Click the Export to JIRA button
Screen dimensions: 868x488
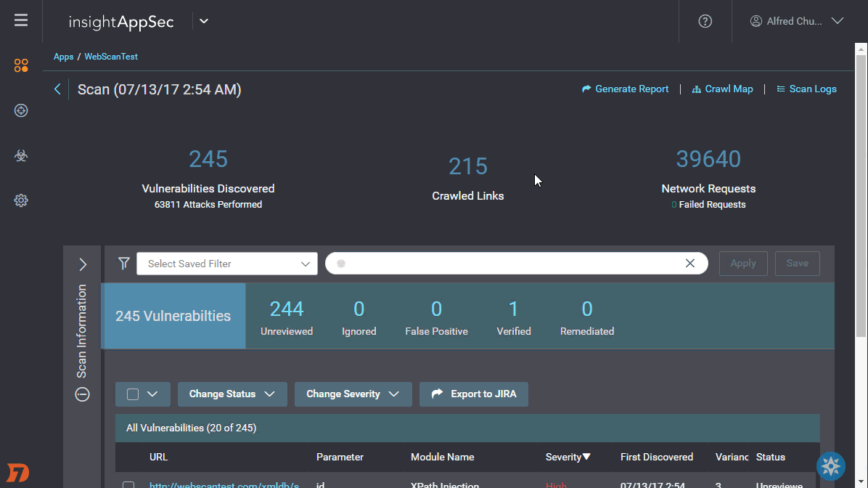[x=474, y=394]
